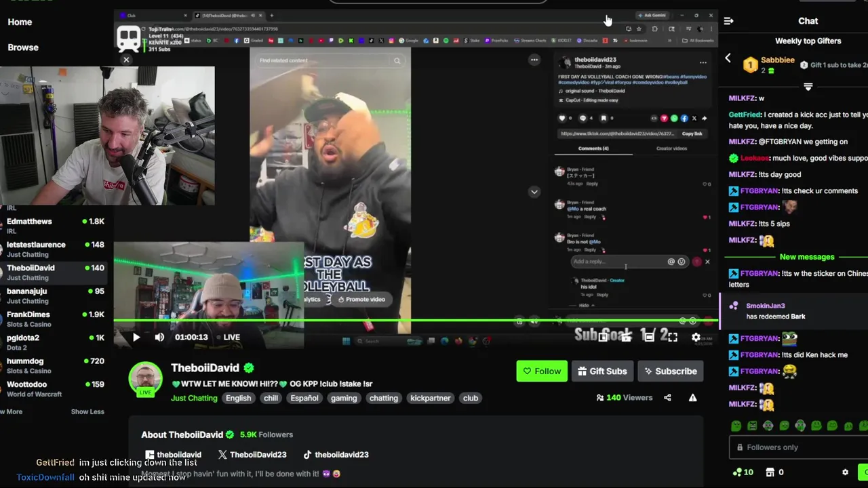View the 140 Viewers count
The image size is (868, 488).
[x=624, y=398]
